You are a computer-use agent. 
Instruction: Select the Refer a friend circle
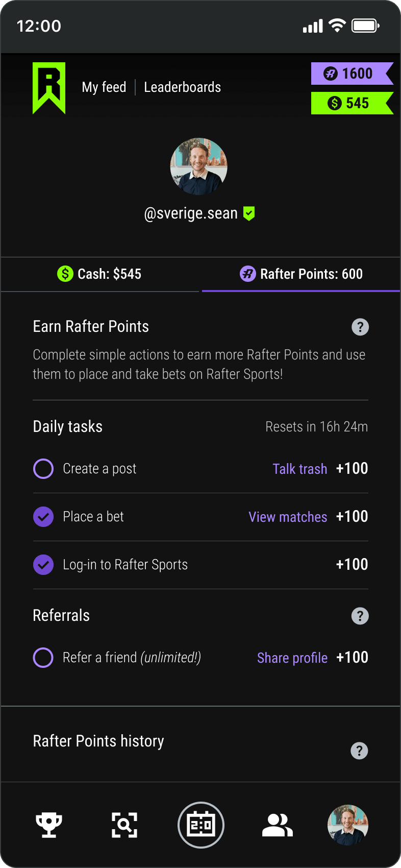coord(43,658)
